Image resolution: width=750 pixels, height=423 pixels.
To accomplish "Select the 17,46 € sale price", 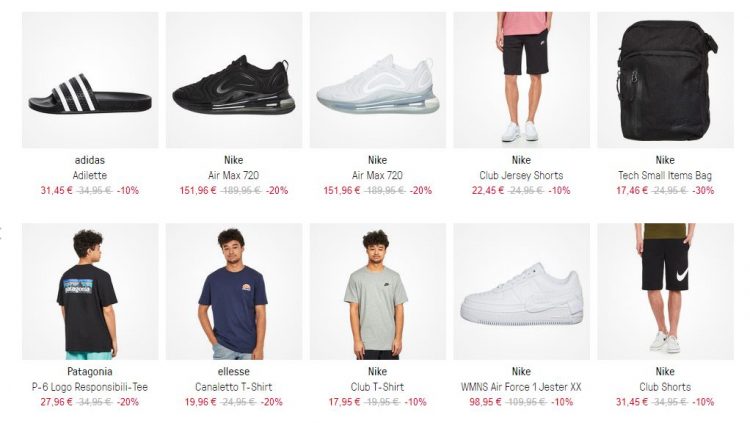I will (632, 190).
